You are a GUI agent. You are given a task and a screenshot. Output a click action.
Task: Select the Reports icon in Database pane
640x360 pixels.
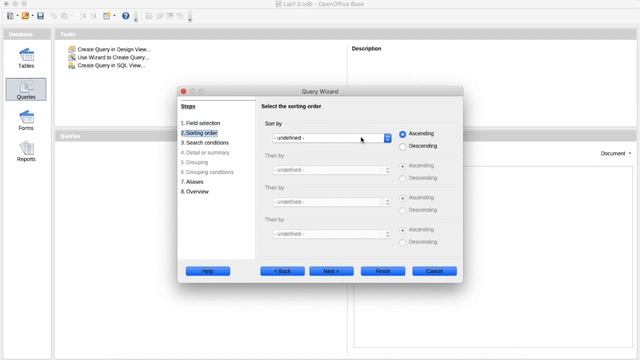click(26, 151)
